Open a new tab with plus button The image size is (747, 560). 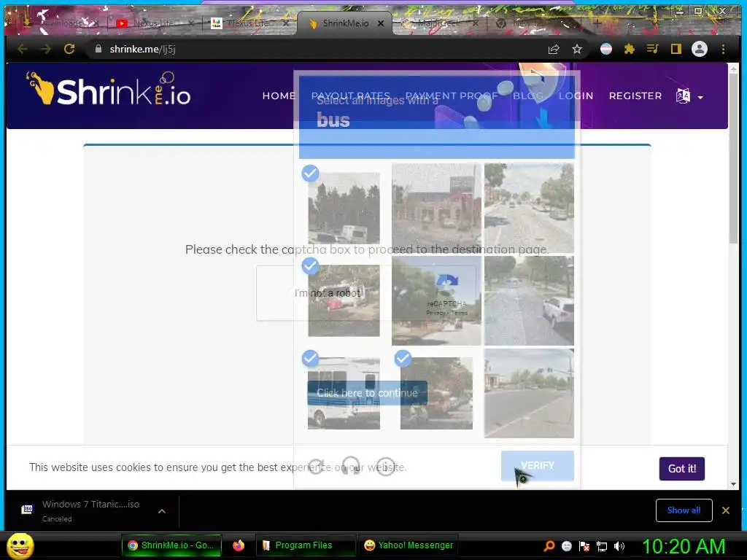(597, 23)
